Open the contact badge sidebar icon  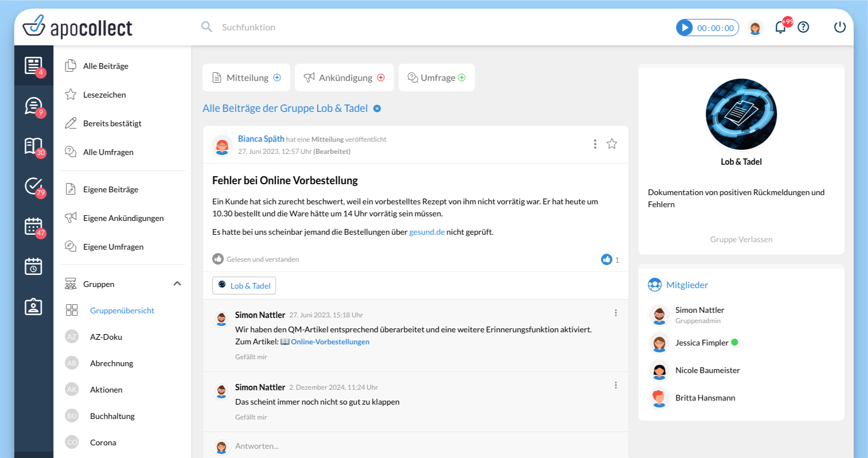(x=33, y=306)
